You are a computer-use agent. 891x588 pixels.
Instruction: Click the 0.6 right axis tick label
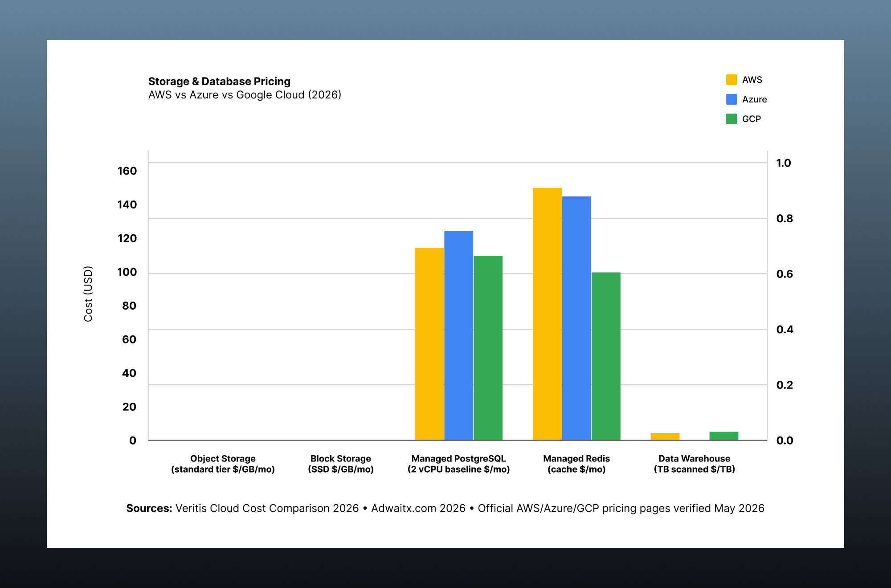(x=785, y=274)
